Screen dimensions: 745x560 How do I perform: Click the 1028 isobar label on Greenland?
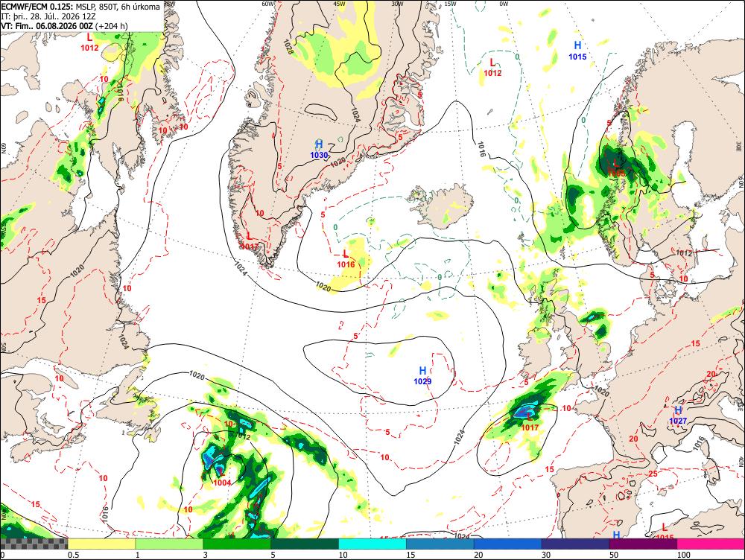point(288,47)
